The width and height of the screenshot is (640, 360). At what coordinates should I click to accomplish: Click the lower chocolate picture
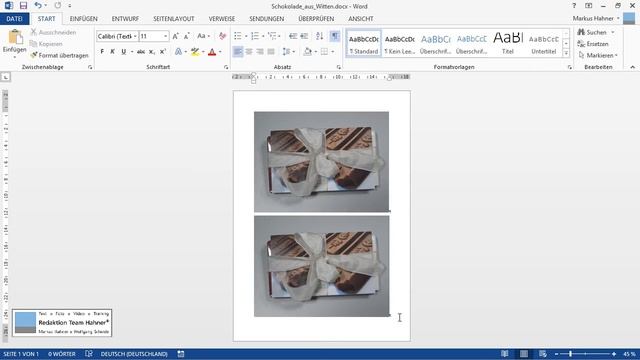click(322, 266)
